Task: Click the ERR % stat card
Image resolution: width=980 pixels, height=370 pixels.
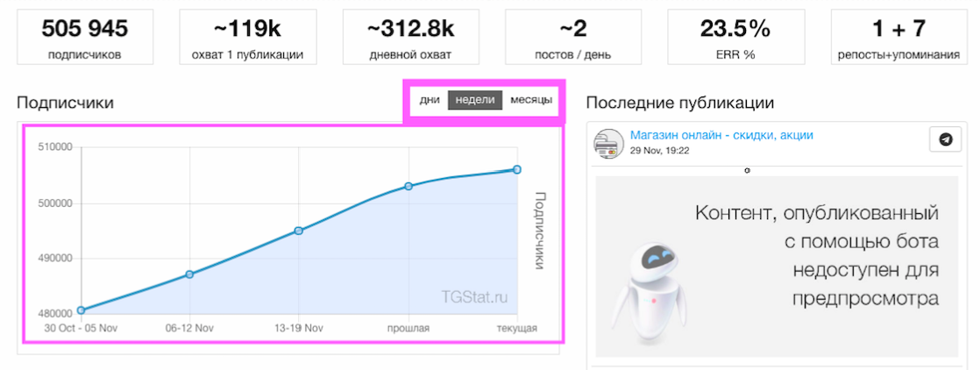Action: coord(735,37)
